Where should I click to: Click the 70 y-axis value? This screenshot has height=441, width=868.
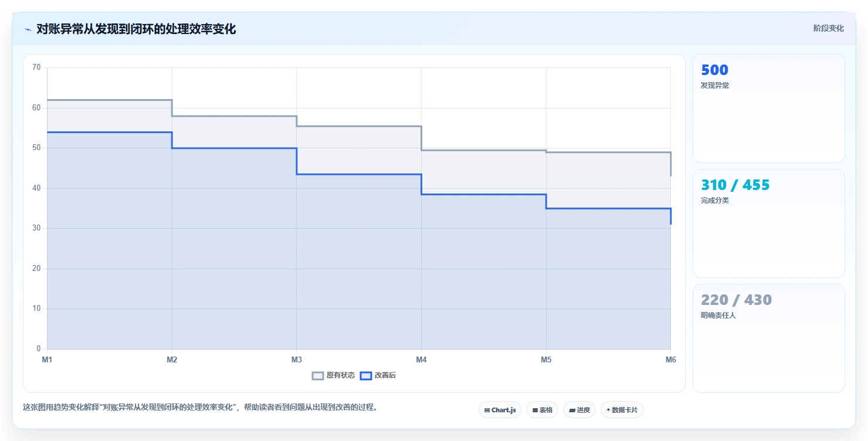36,67
